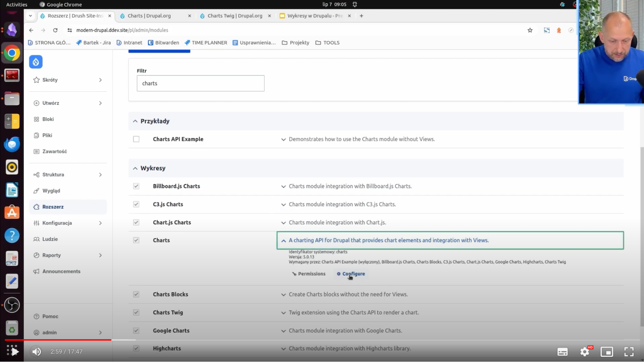This screenshot has height=362, width=644.
Task: Open the Files manager dock icon
Action: (x=12, y=99)
